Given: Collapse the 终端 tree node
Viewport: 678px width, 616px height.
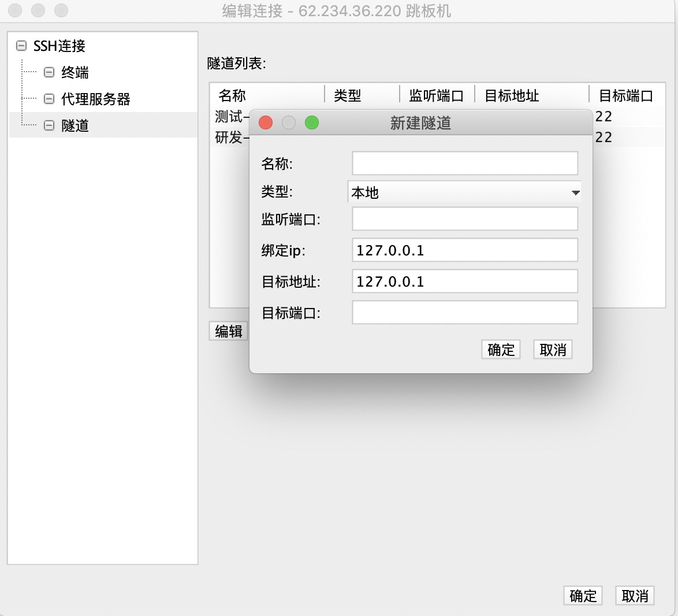Looking at the screenshot, I should click(x=49, y=72).
